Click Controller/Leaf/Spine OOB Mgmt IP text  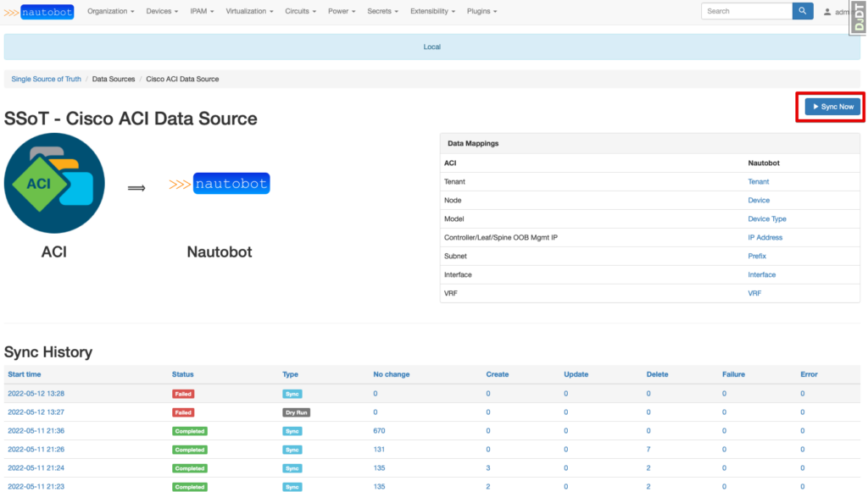500,238
